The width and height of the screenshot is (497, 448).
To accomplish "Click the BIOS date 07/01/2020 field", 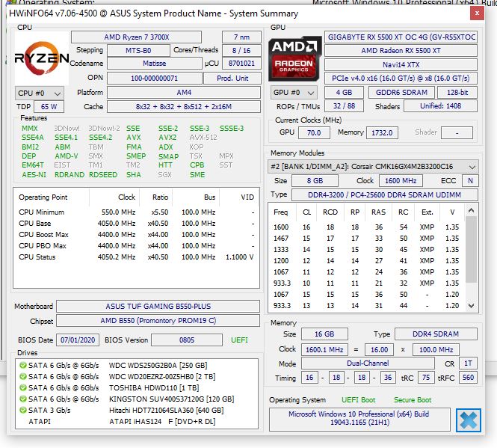I will (78, 340).
